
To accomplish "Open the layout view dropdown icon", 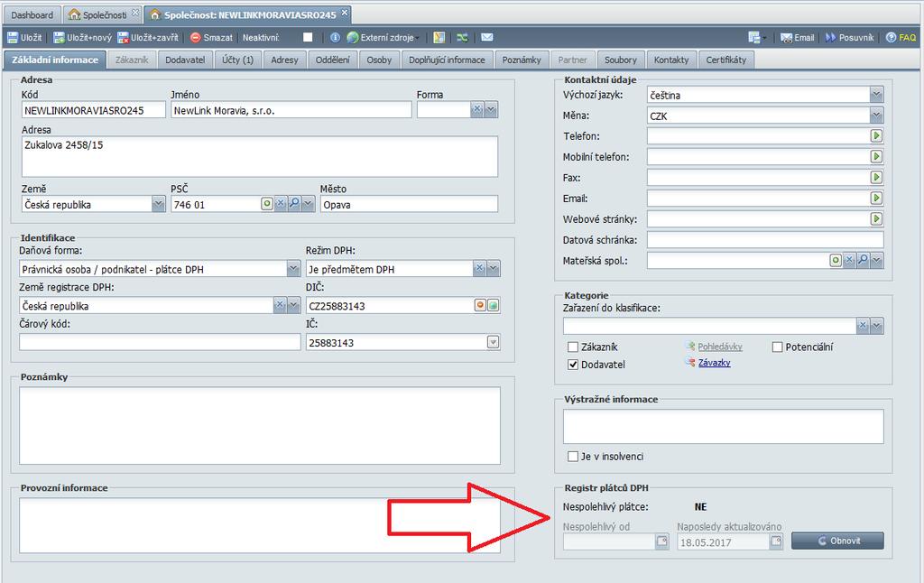I will click(x=757, y=38).
